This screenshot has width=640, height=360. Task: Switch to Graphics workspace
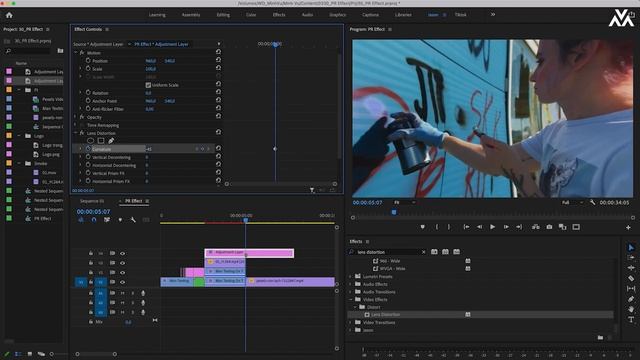click(338, 15)
